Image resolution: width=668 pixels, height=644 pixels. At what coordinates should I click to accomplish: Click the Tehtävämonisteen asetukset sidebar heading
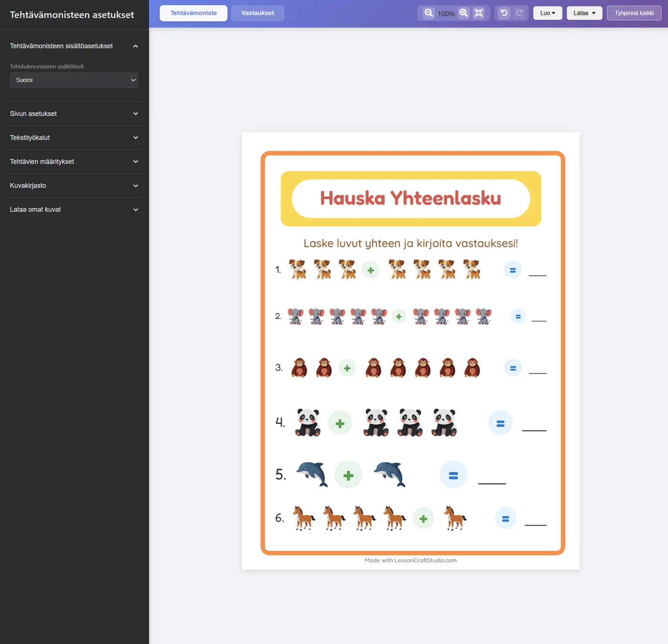click(x=72, y=15)
